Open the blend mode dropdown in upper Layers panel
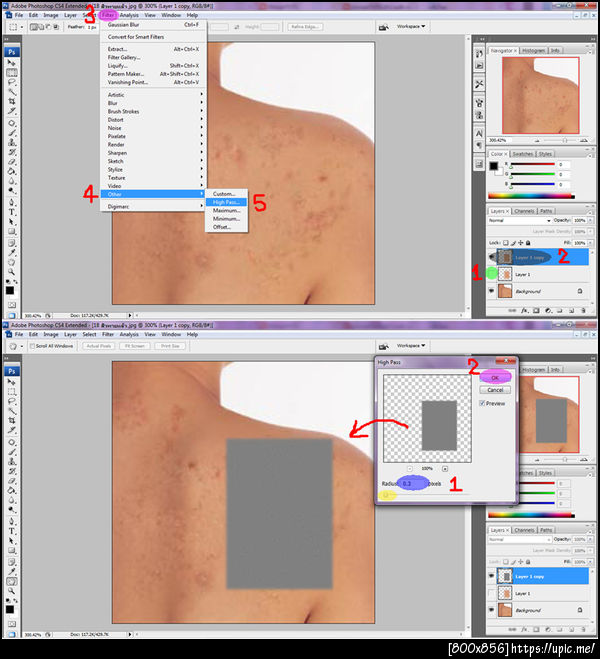 point(519,220)
